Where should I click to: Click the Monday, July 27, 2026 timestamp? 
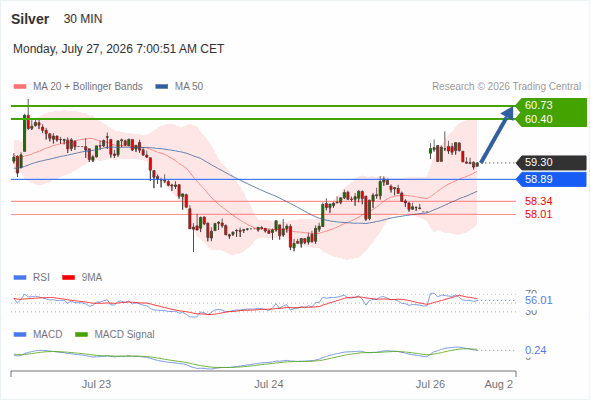tap(119, 49)
